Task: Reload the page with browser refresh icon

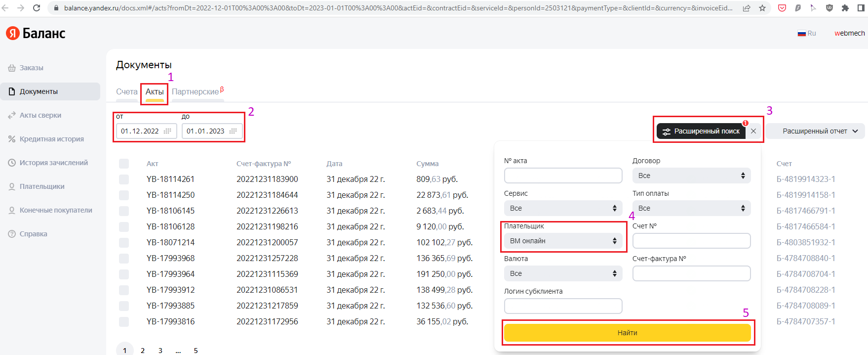Action: point(37,8)
